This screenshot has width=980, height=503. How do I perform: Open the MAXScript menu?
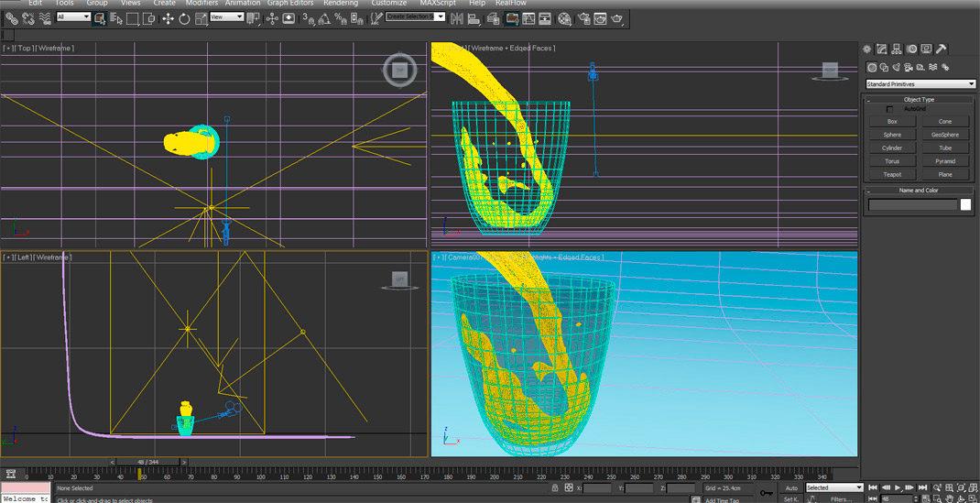point(438,3)
